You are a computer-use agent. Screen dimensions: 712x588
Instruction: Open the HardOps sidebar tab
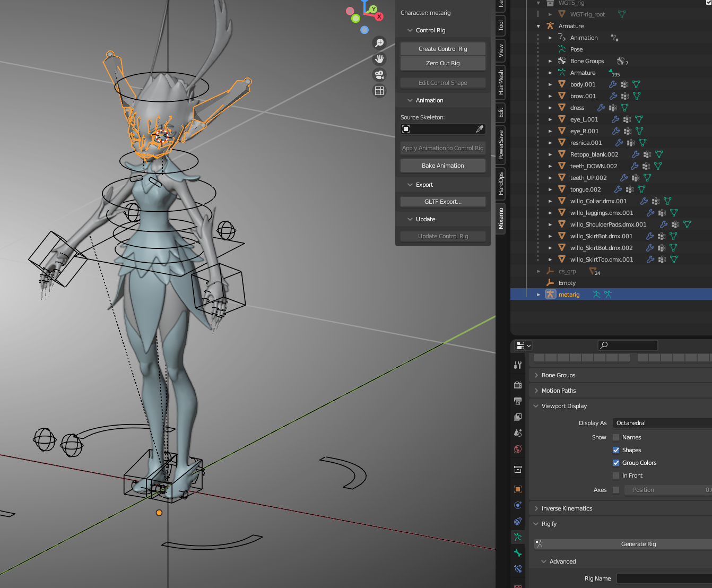(x=501, y=183)
